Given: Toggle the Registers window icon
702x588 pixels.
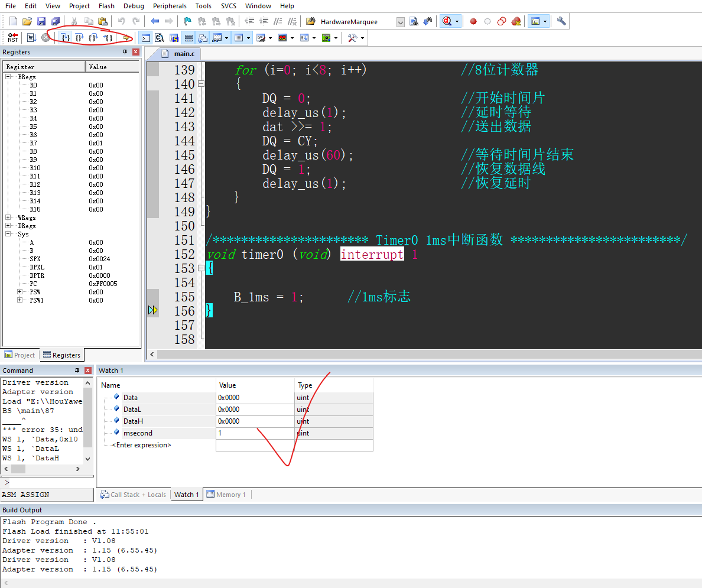Looking at the screenshot, I should pos(188,38).
